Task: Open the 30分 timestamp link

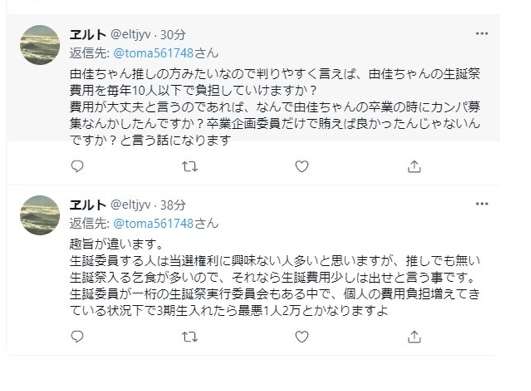Action: pos(173,35)
